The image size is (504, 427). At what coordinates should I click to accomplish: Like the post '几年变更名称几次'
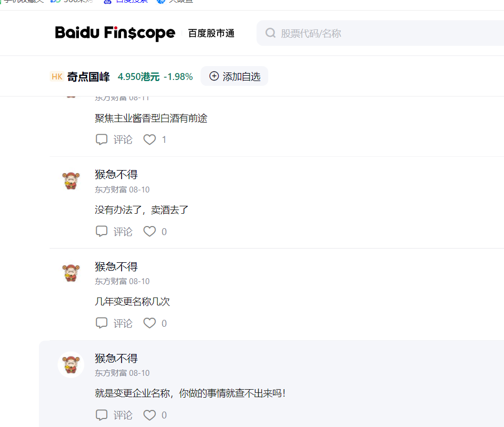coord(150,323)
